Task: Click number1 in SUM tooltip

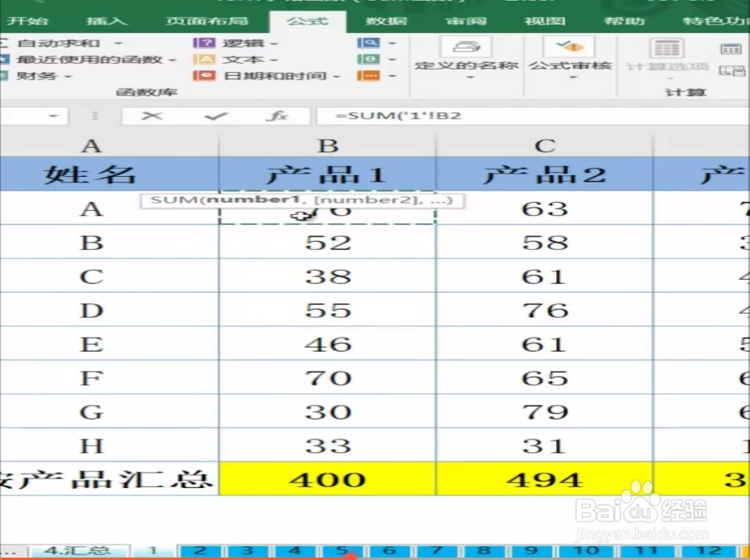Action: [x=254, y=200]
